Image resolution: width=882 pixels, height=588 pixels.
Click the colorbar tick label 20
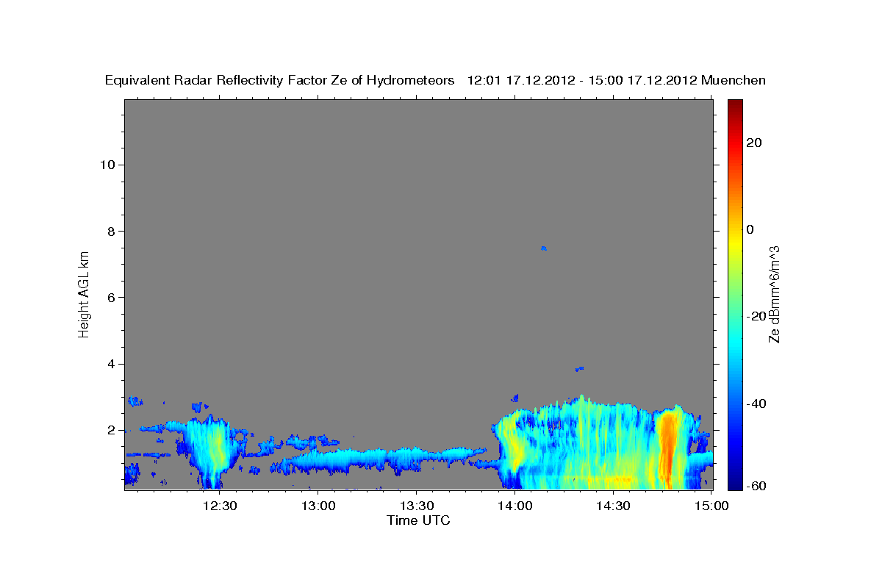pyautogui.click(x=753, y=143)
